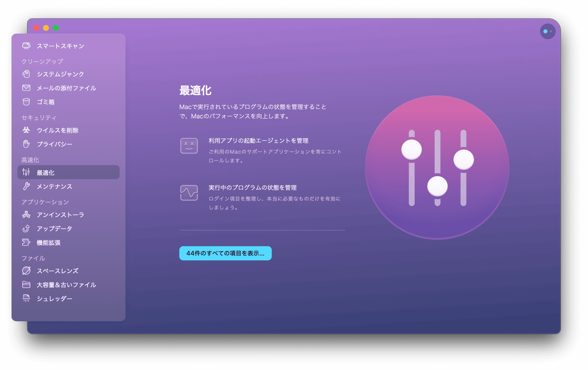The height and width of the screenshot is (370, 588).
Task: Click the uninstaller icon
Action: 26,215
